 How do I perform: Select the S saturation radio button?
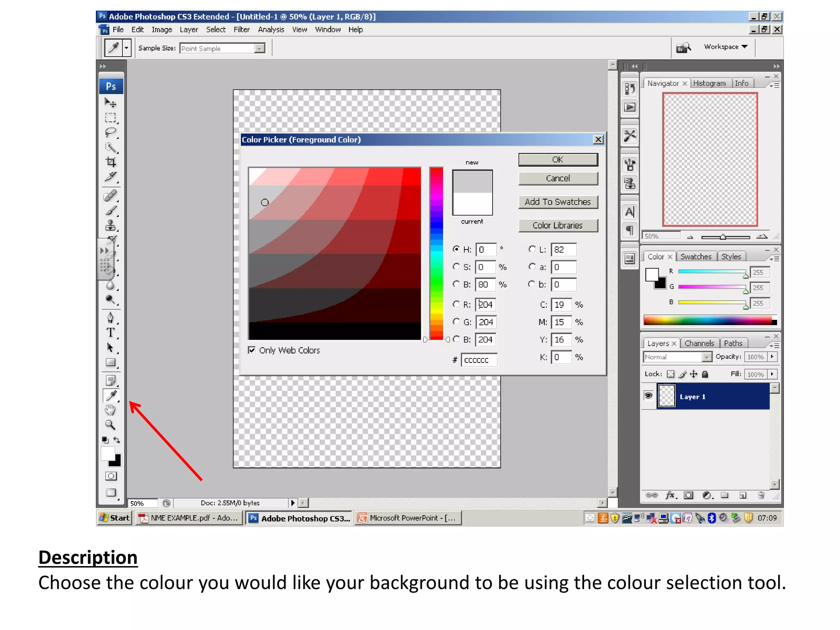tap(456, 267)
